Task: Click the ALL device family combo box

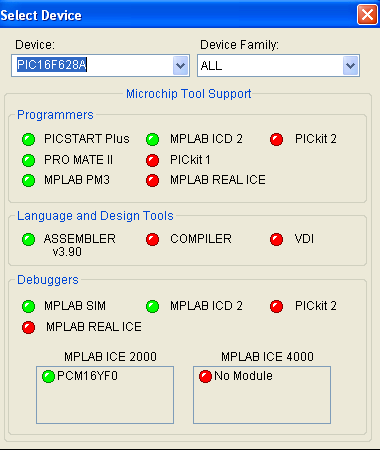Action: 278,66
